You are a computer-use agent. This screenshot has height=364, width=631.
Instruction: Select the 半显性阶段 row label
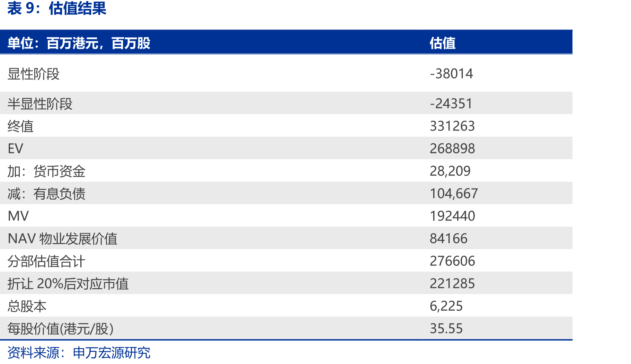pos(40,103)
